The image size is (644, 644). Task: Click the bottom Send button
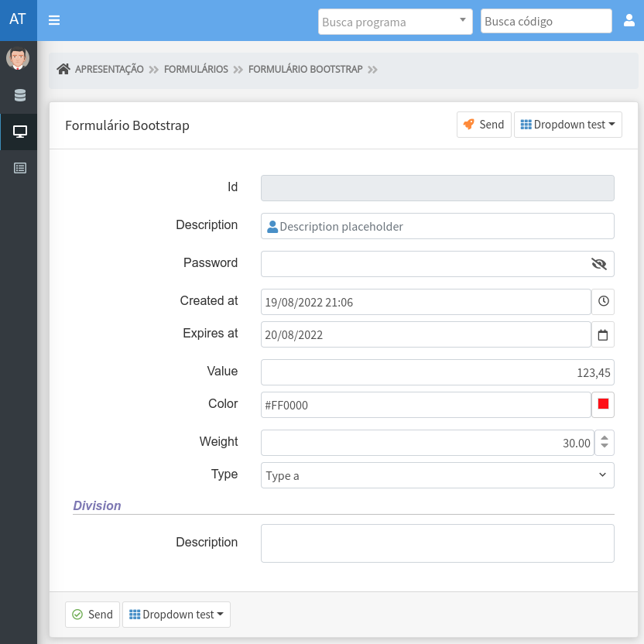tap(92, 615)
